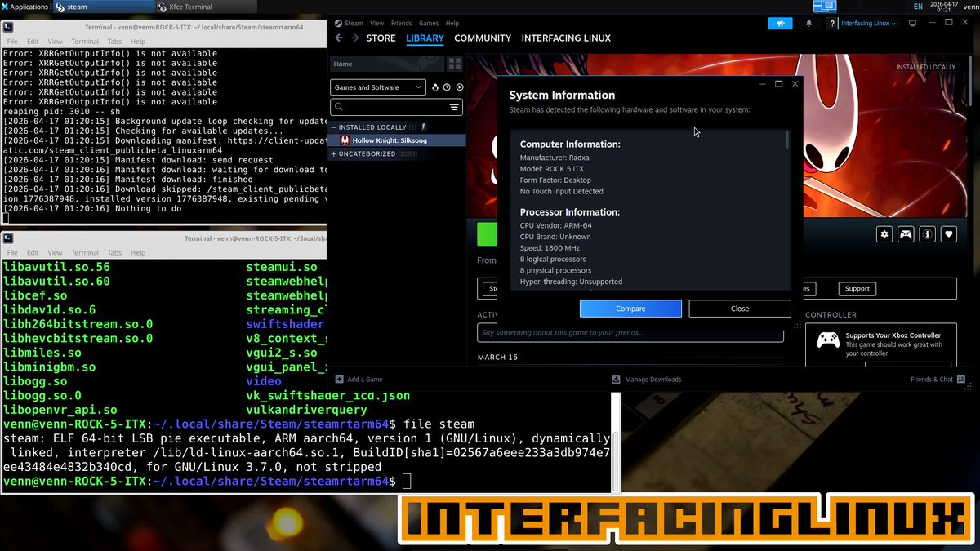Filter library by Linux penguin icon

pyautogui.click(x=435, y=87)
